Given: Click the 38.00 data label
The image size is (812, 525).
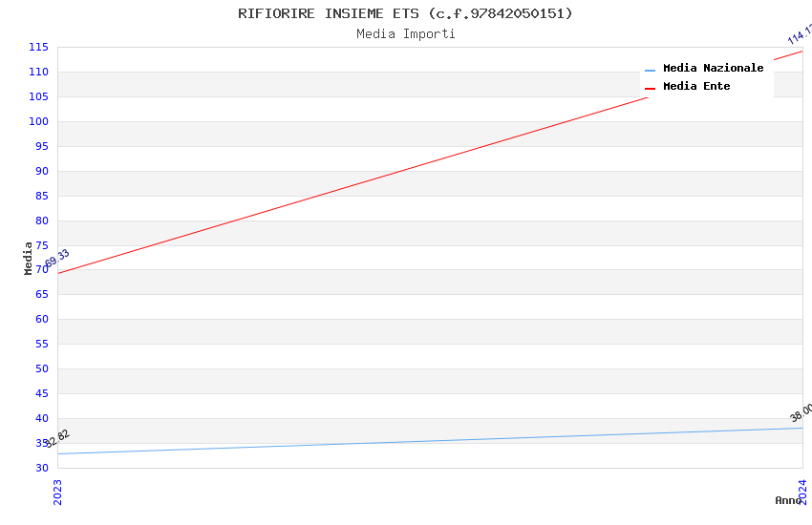Looking at the screenshot, I should click(801, 413).
